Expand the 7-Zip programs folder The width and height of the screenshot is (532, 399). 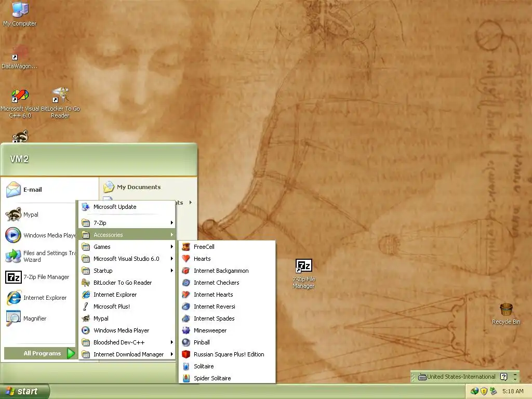127,222
